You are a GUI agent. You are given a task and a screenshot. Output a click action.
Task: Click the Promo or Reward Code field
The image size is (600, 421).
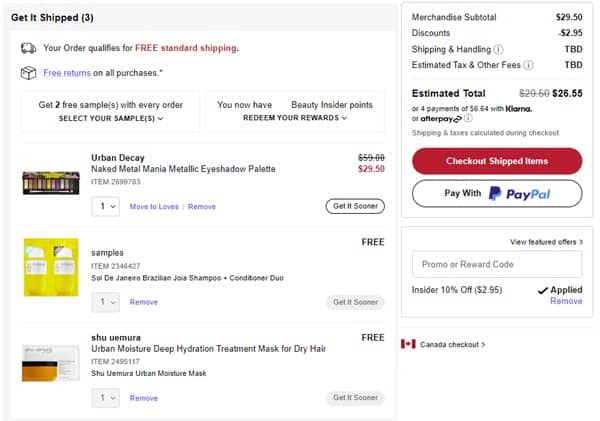click(x=496, y=264)
